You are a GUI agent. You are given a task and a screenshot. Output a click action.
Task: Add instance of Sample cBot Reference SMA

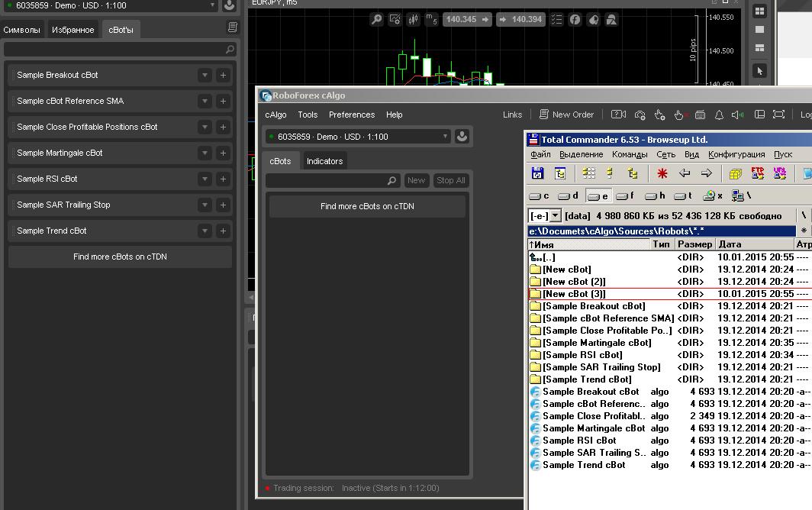pyautogui.click(x=223, y=101)
